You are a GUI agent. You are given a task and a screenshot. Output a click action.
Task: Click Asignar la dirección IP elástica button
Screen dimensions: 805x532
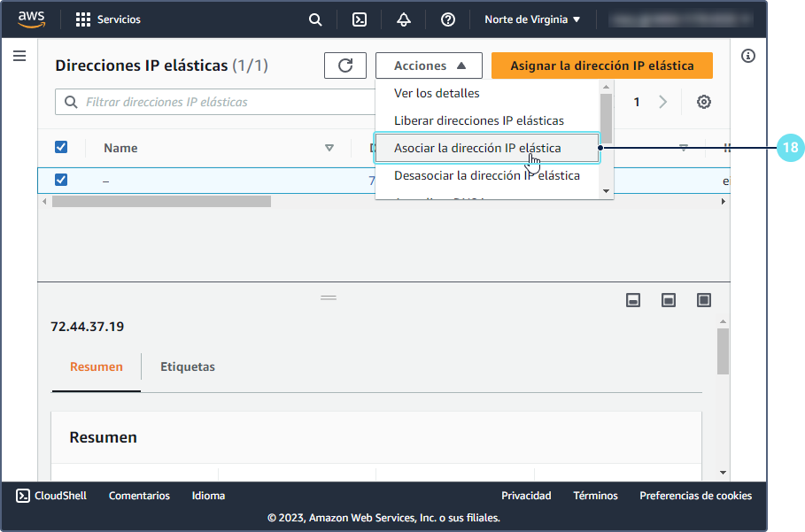pos(601,66)
